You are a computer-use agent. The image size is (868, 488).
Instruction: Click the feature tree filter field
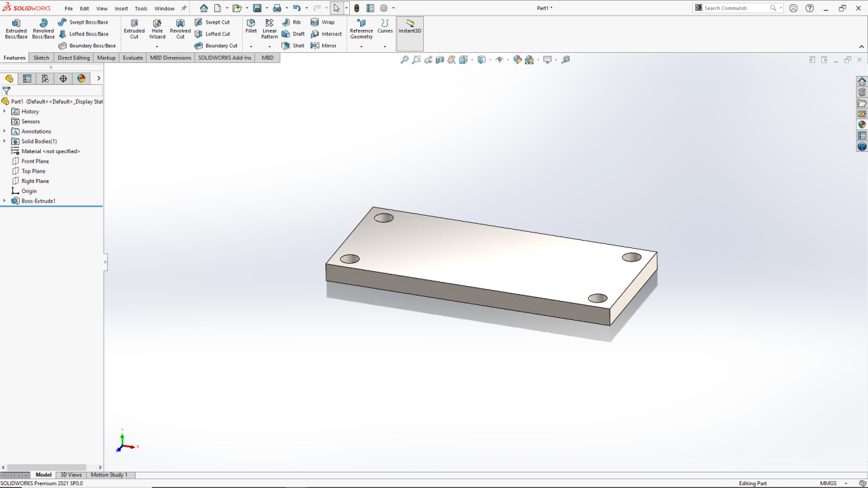click(x=52, y=90)
